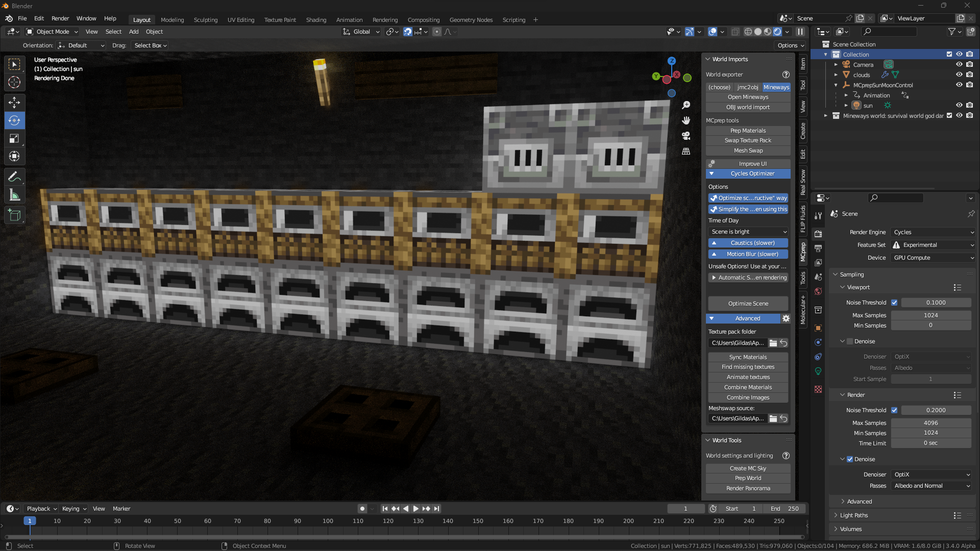Open the World properties tab icon
Image resolution: width=980 pixels, height=551 pixels.
[x=818, y=291]
